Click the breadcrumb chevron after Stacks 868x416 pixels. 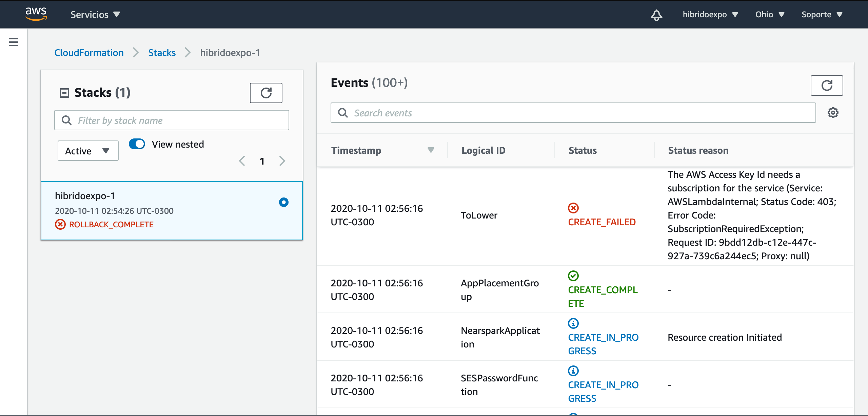188,53
